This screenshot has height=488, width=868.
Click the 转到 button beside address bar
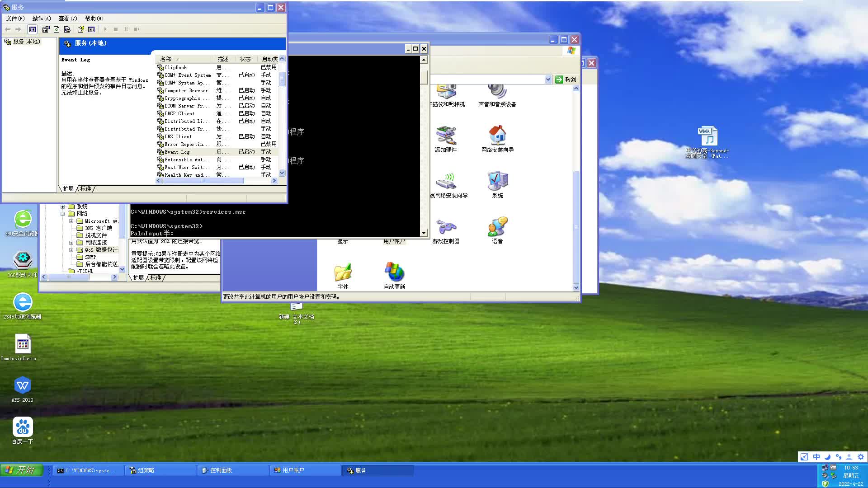[x=566, y=80]
